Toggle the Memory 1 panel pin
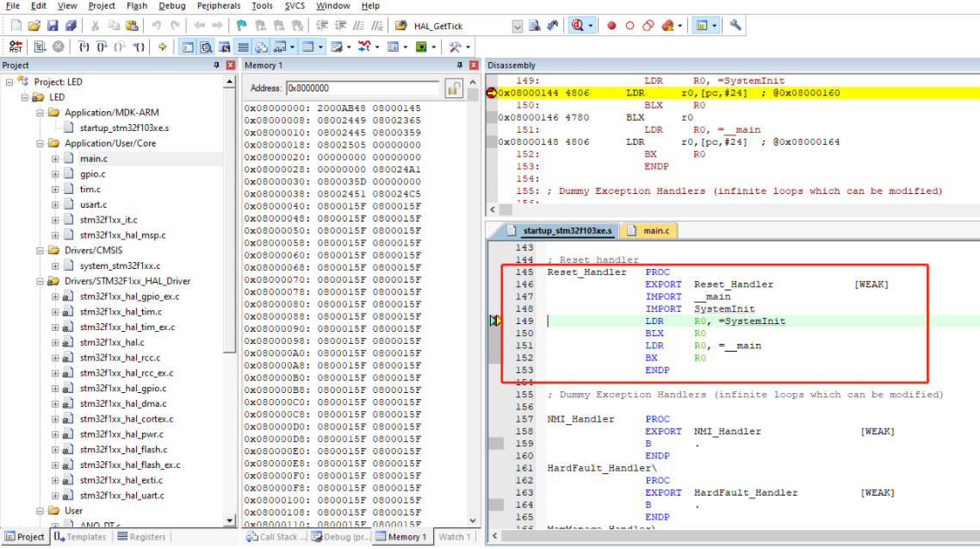980x549 pixels. tap(459, 65)
